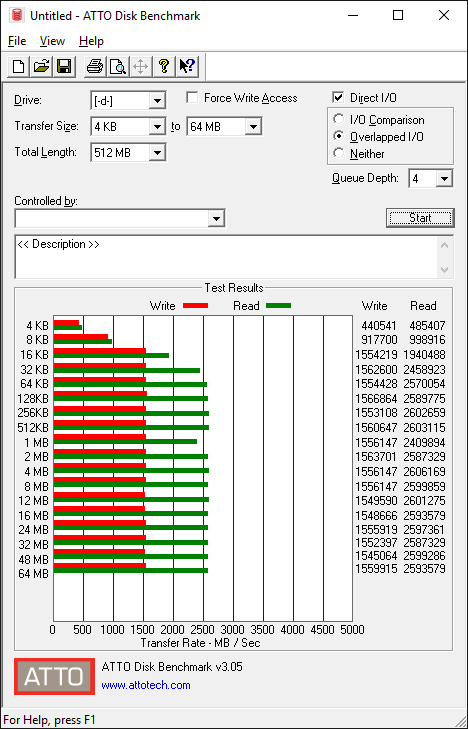Activate the context help arrow-question icon
Image resolution: width=468 pixels, height=729 pixels.
click(x=187, y=66)
